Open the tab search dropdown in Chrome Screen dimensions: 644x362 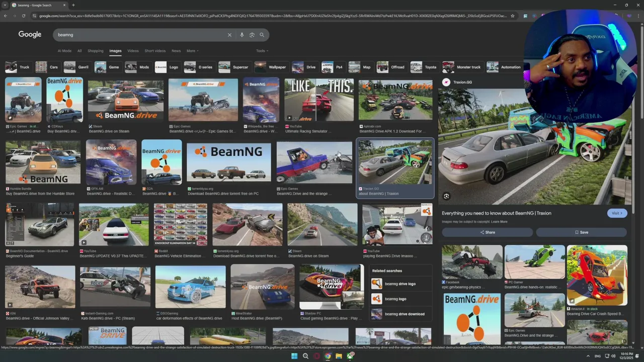(x=5, y=5)
